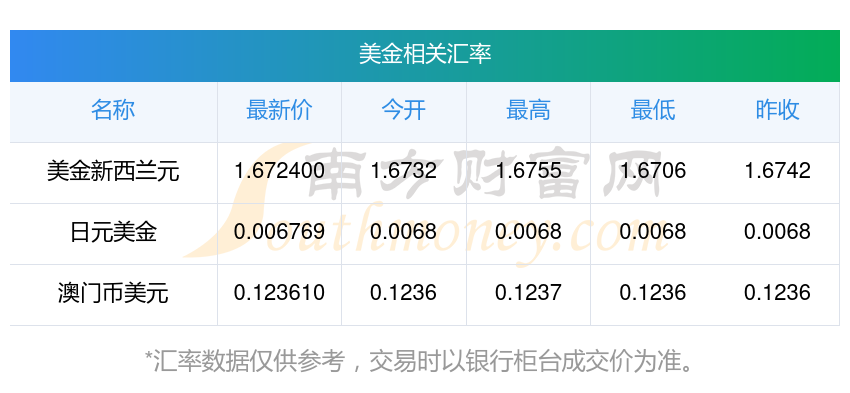Click the 美金相关汇率 table title banner
This screenshot has width=850, height=393.
click(x=424, y=55)
